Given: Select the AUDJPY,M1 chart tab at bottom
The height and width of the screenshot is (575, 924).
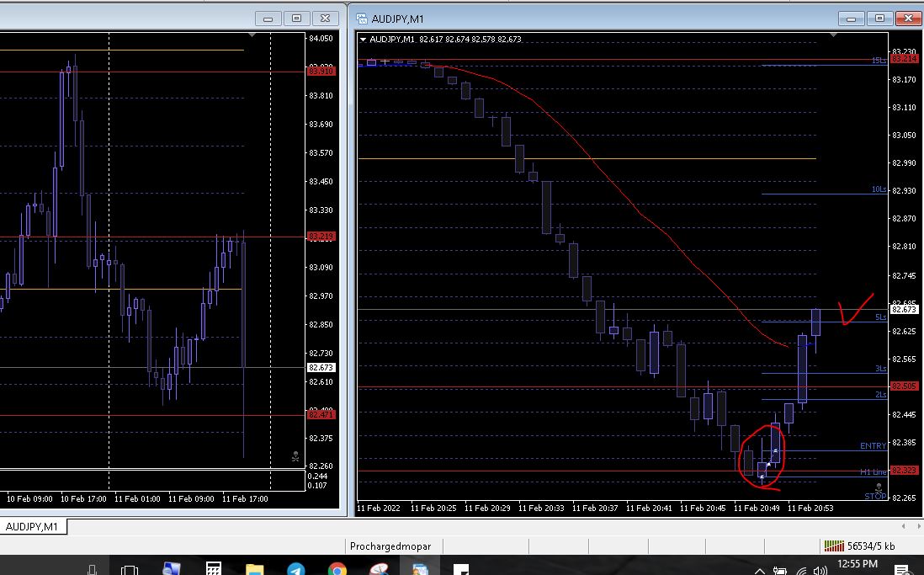Looking at the screenshot, I should tap(33, 527).
